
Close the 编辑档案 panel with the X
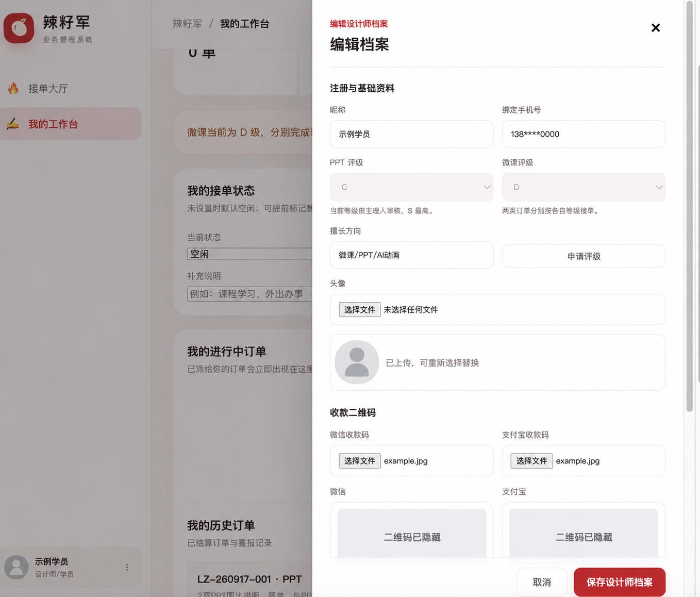click(x=655, y=28)
